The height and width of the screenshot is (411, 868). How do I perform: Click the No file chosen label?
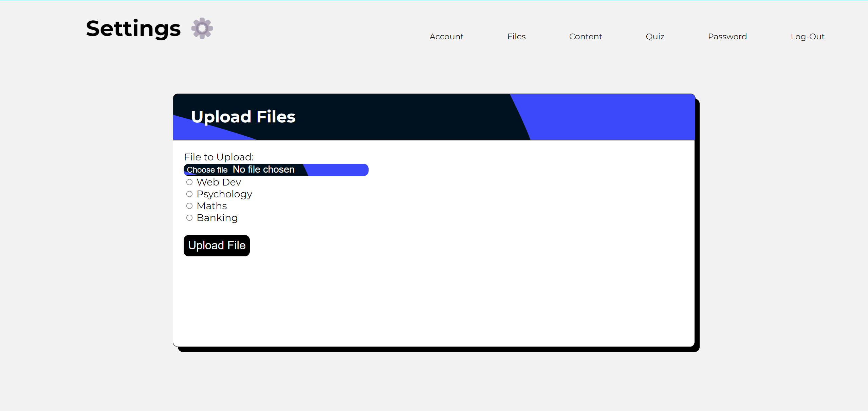[x=263, y=170]
